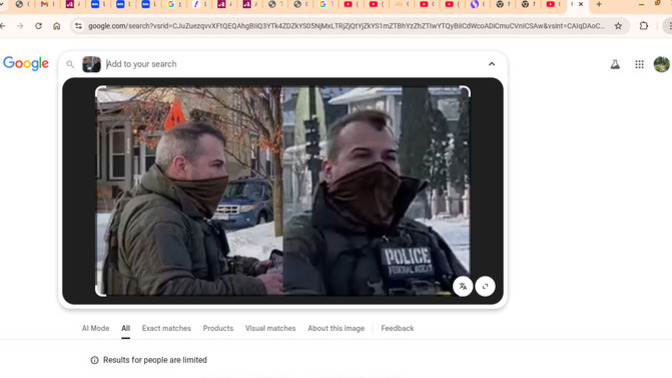Open the Google apps grid
672x378 pixels.
pos(639,64)
